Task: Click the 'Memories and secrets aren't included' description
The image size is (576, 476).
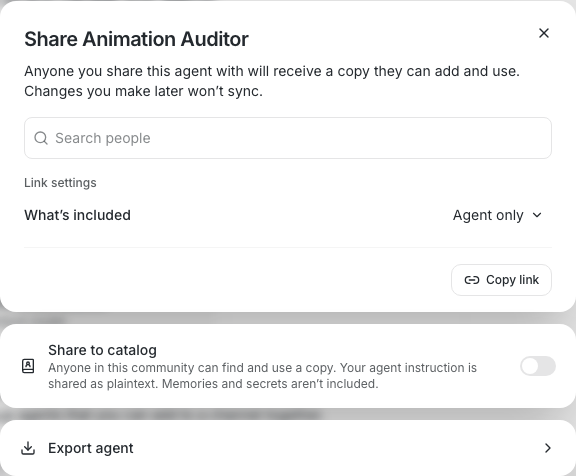Action: pyautogui.click(x=270, y=384)
